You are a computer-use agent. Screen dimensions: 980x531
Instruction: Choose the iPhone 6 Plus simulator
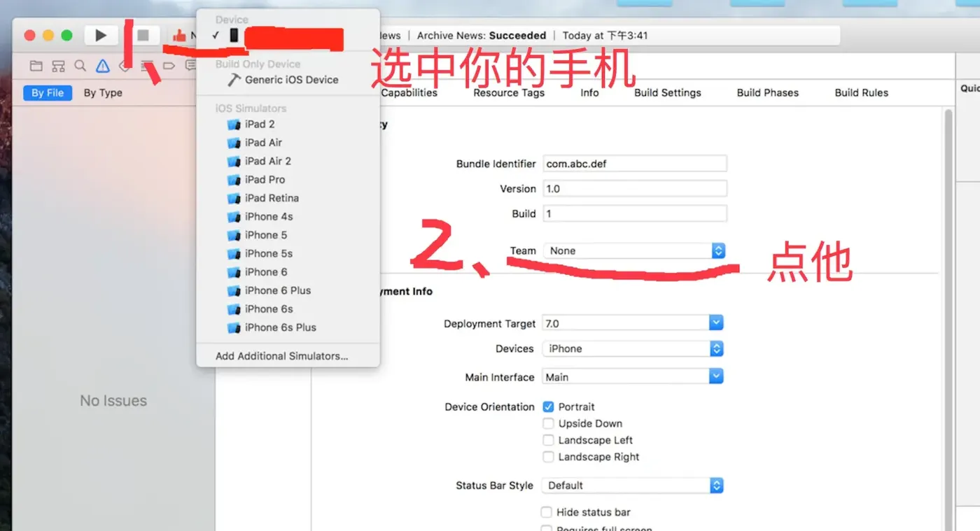[x=288, y=290]
